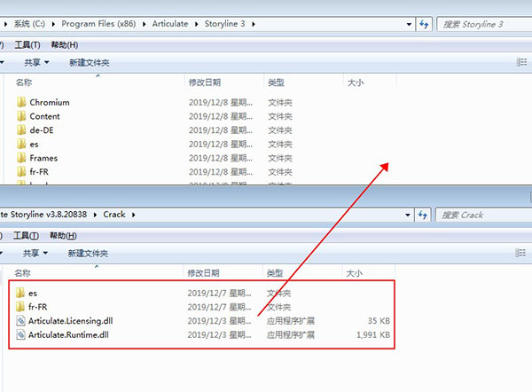Select Articulate.Runtime.dll file name

(68, 334)
